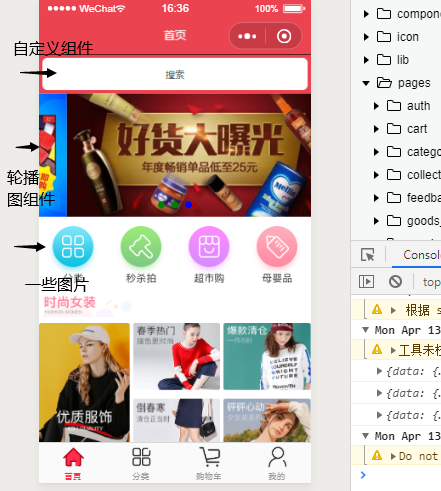This screenshot has width=441, height=491.
Task: Collapse the second Mon Apr 13 log group
Action: coord(365,436)
